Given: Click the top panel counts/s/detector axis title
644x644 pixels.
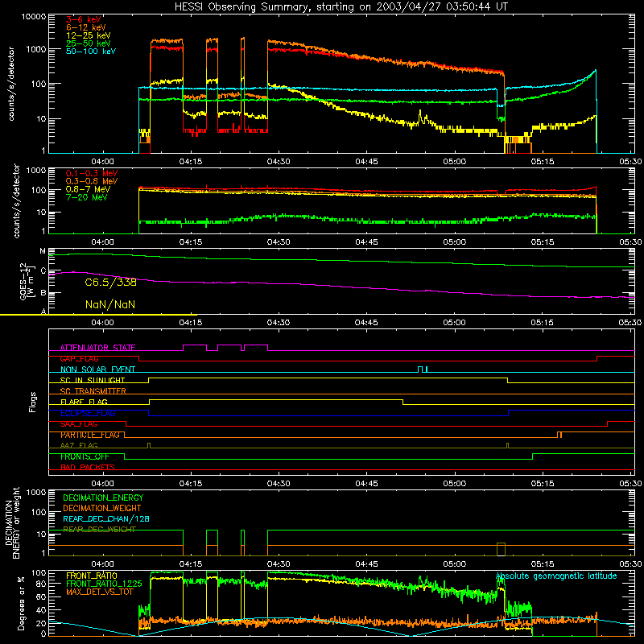Looking at the screenshot, I should pos(10,84).
